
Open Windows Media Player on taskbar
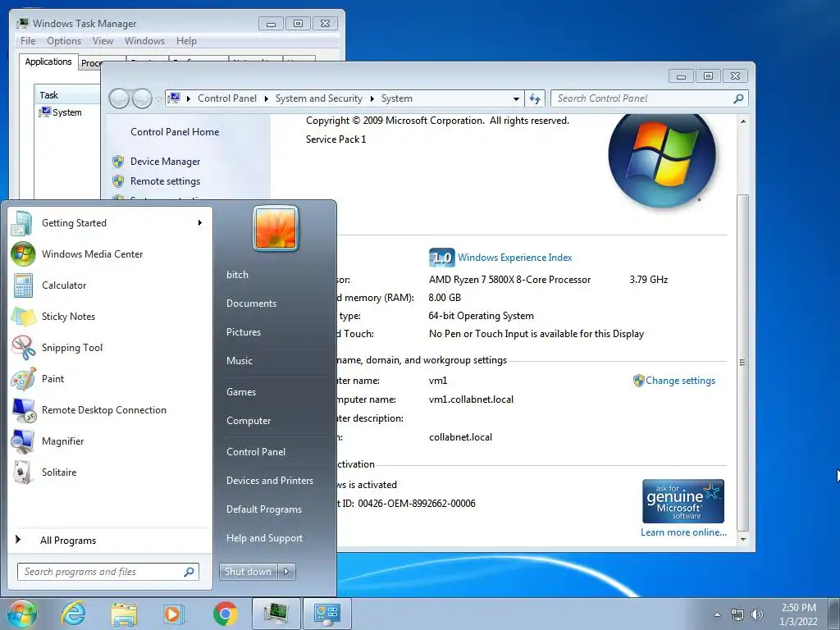[x=174, y=614]
